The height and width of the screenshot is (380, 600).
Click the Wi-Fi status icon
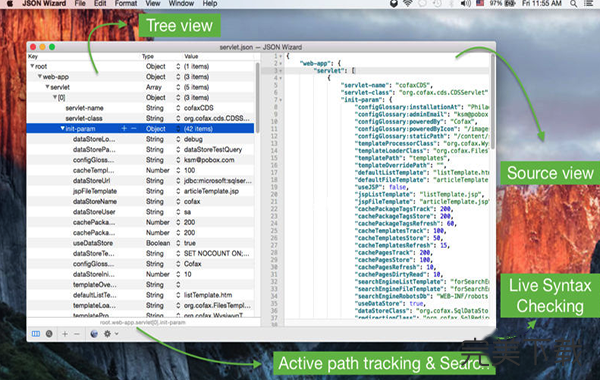[x=408, y=3]
